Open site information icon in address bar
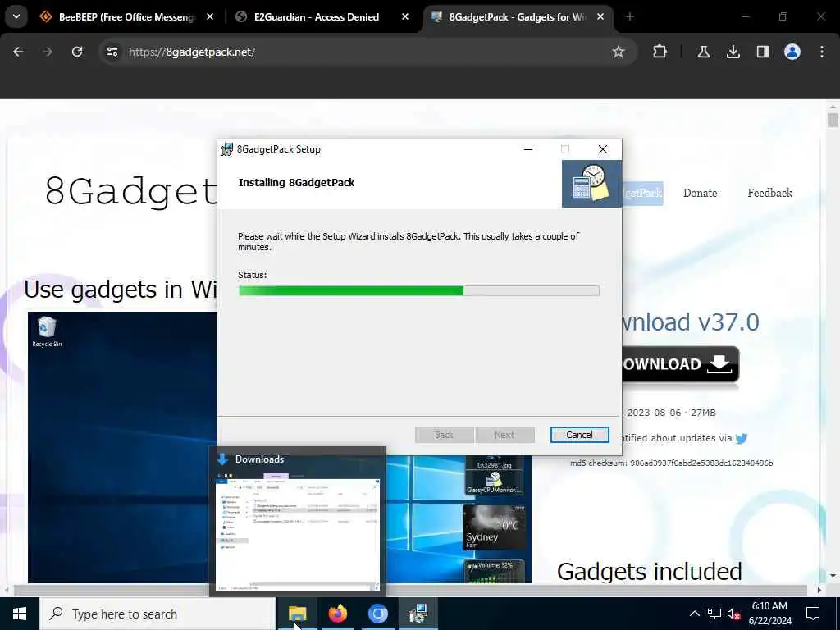Image resolution: width=840 pixels, height=630 pixels. [112, 52]
